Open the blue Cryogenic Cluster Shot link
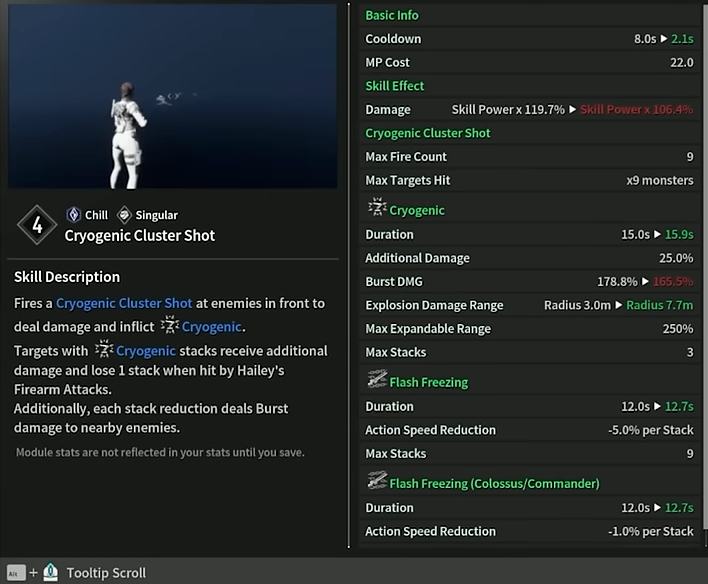The height and width of the screenshot is (584, 708). point(124,303)
